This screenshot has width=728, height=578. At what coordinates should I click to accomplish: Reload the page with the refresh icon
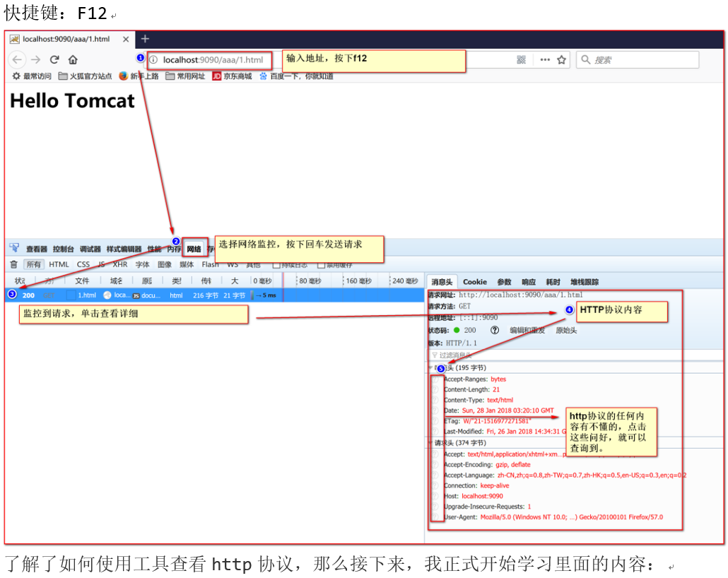[x=54, y=59]
